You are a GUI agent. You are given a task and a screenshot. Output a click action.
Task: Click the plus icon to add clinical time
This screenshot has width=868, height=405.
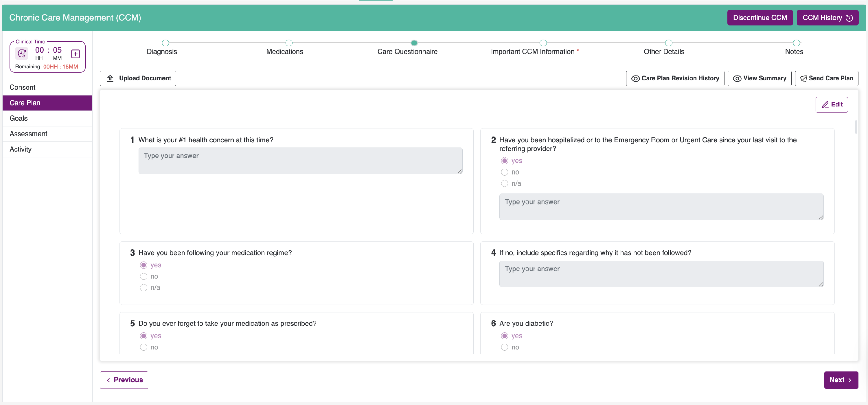click(76, 54)
